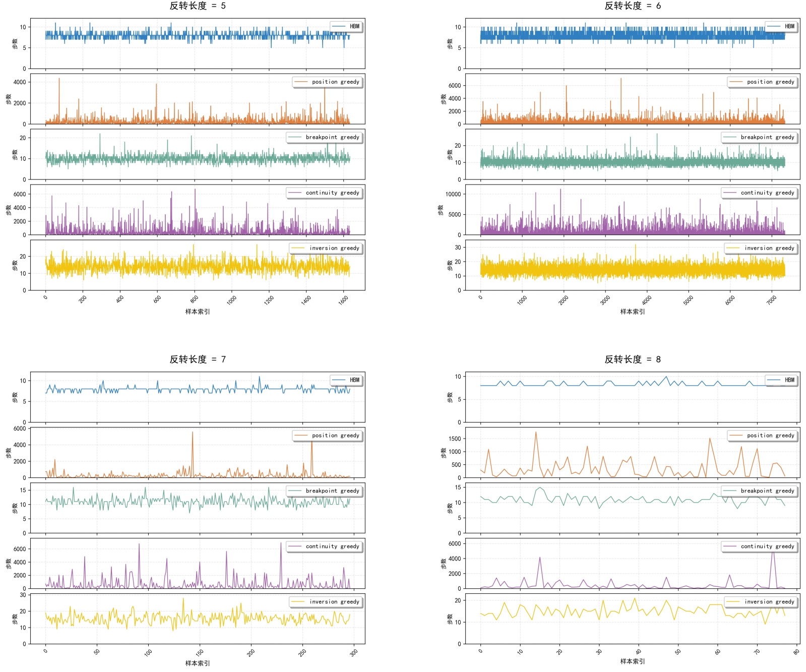806x672 pixels.
Task: Select the "反转长度 = 7" chart title
Action: (198, 359)
